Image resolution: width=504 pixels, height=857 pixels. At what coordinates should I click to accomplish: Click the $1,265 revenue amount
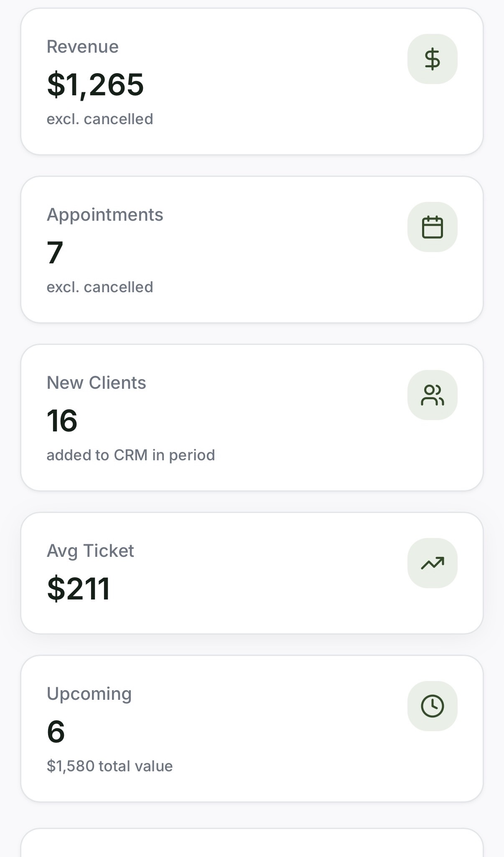[95, 84]
